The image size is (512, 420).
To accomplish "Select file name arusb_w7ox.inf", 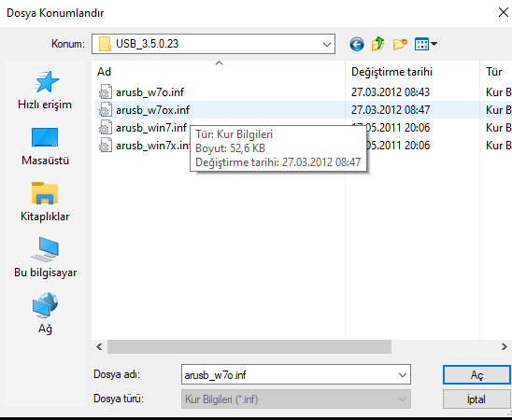I will [x=153, y=110].
